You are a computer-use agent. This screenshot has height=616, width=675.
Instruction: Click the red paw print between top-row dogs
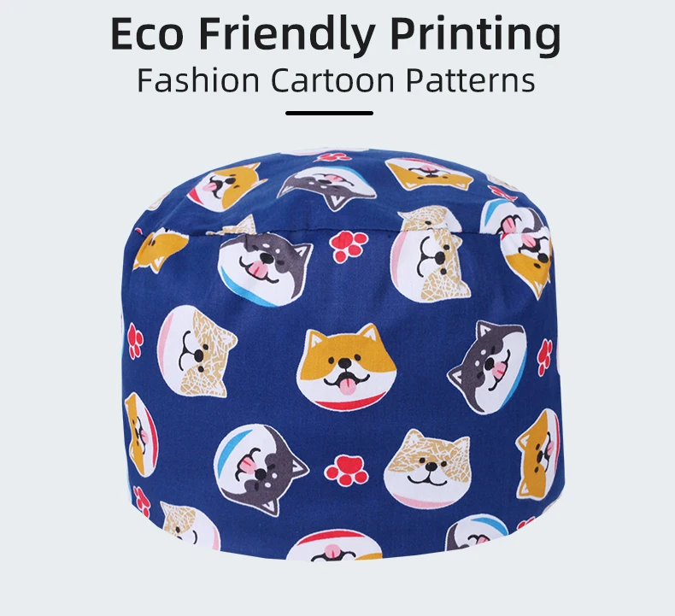[349, 247]
